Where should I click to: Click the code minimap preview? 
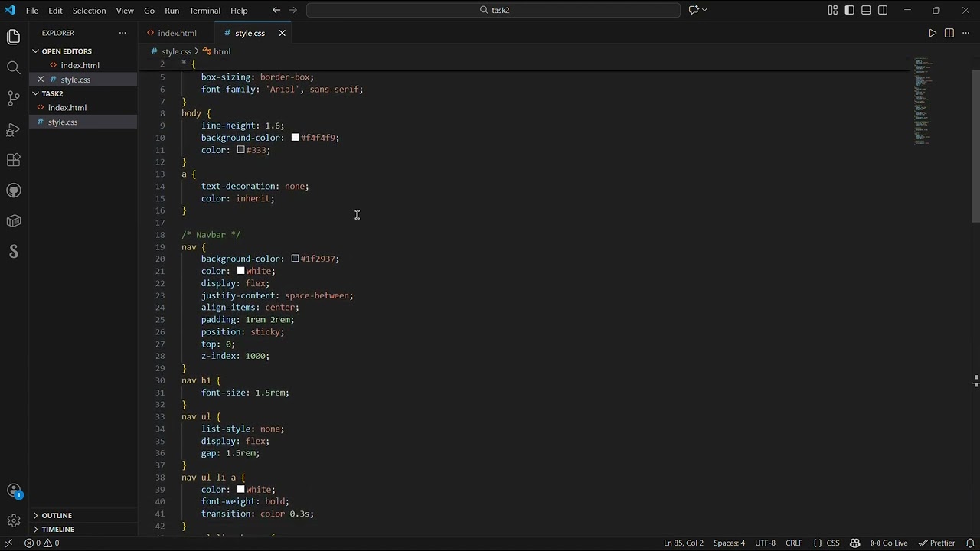click(923, 101)
